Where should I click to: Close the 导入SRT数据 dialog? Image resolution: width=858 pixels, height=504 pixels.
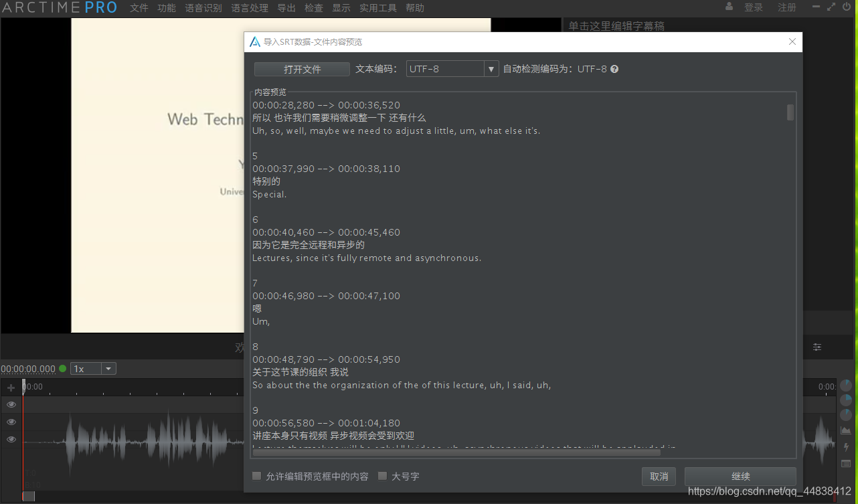(792, 41)
